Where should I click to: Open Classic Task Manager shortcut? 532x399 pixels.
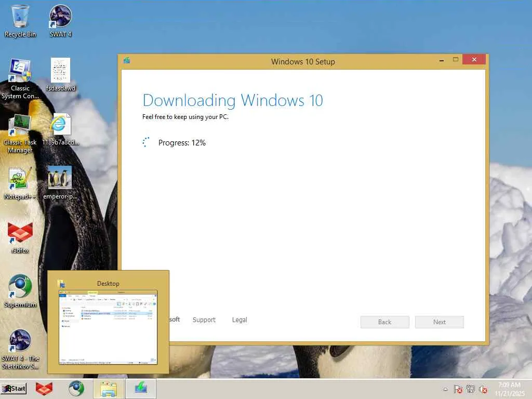pyautogui.click(x=20, y=134)
